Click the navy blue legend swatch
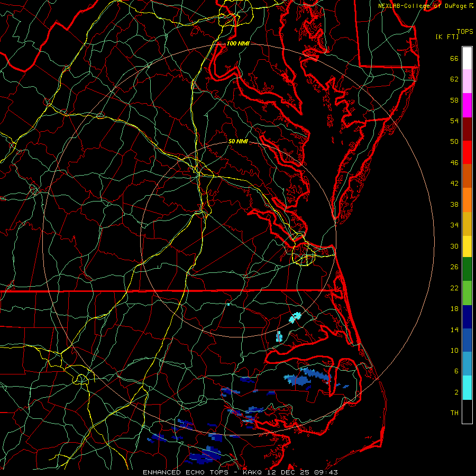This screenshot has width=476, height=476. pos(467,317)
